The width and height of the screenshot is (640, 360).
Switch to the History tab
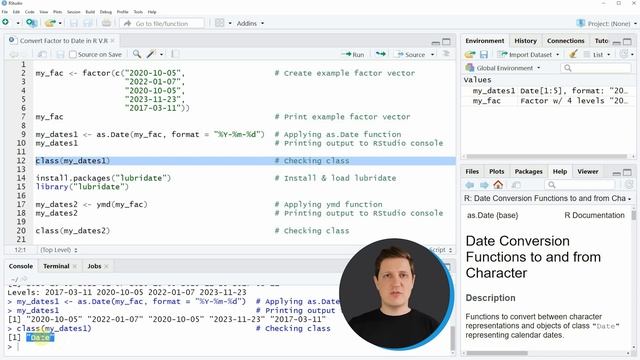(x=525, y=41)
